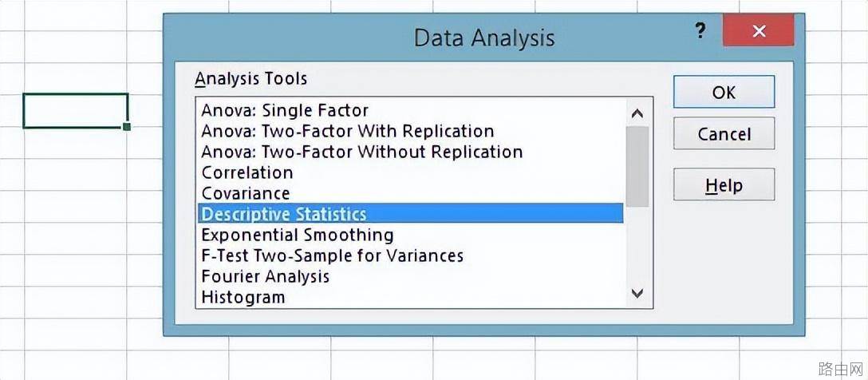Select Anova: Single Factor
Image resolution: width=868 pixels, height=380 pixels.
pos(410,111)
